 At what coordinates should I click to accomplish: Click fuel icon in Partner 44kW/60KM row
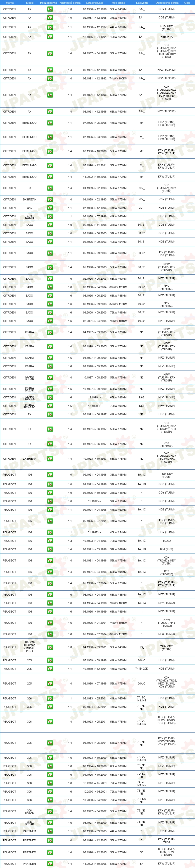point(50,831)
